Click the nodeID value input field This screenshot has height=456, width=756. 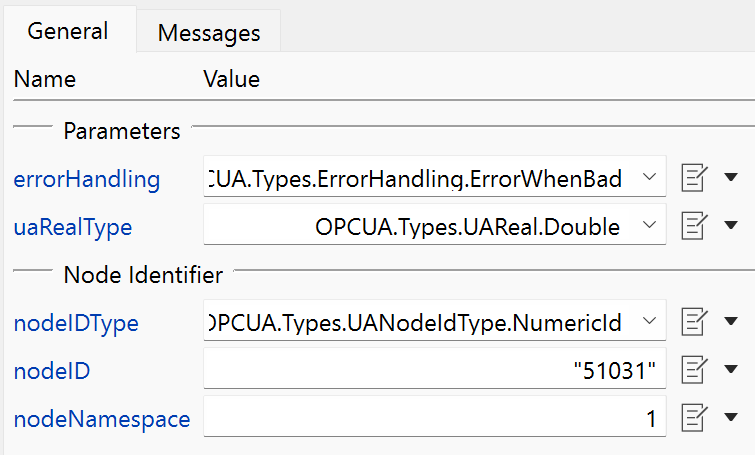(x=435, y=368)
